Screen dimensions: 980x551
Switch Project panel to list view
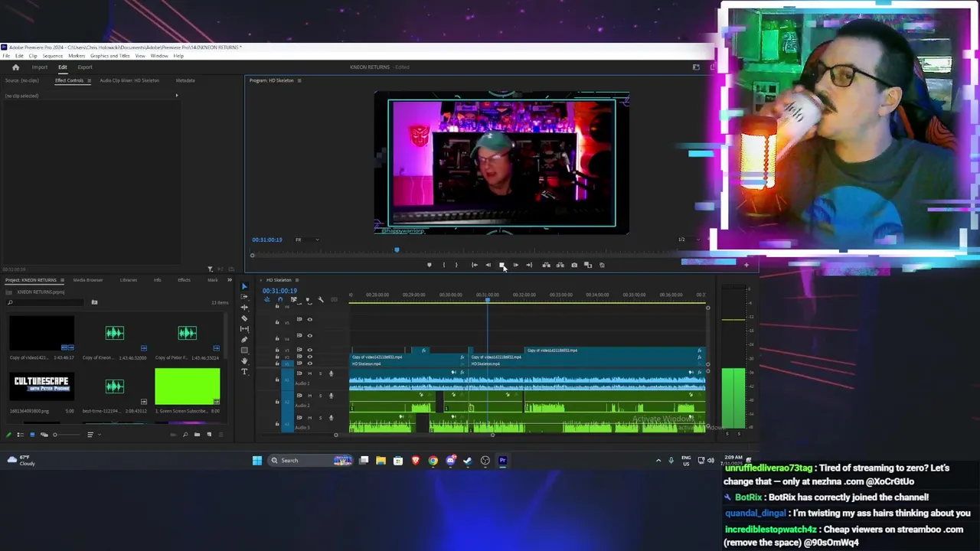pos(21,435)
